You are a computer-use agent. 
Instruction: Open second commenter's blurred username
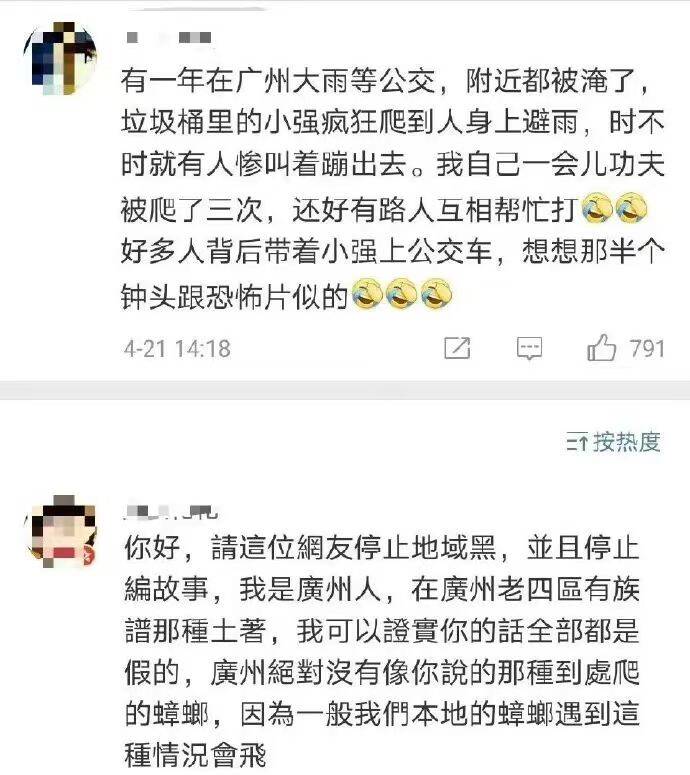tap(170, 512)
